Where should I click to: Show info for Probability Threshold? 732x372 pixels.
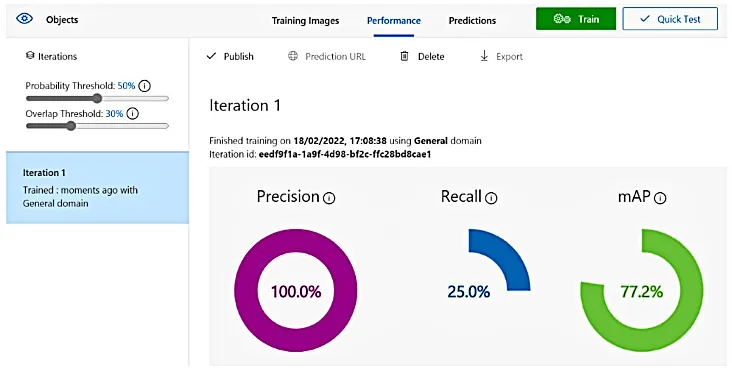coord(145,86)
